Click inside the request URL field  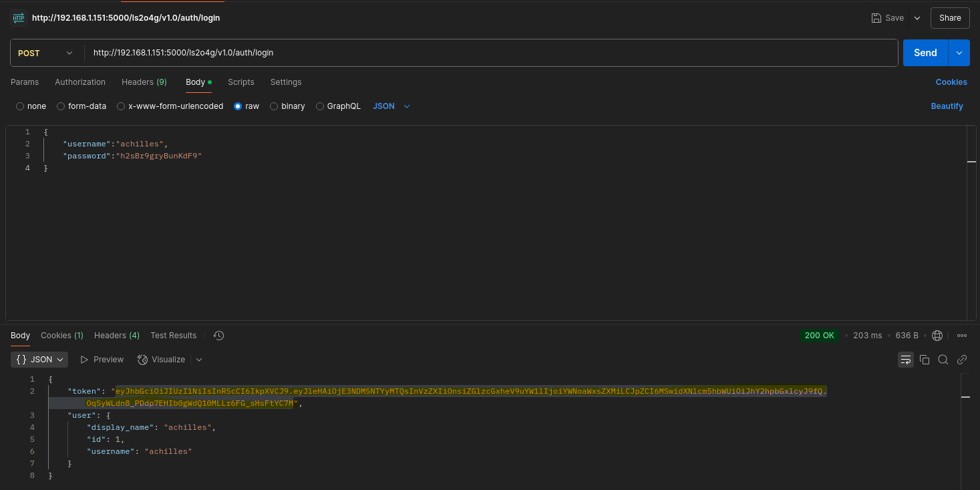click(491, 53)
